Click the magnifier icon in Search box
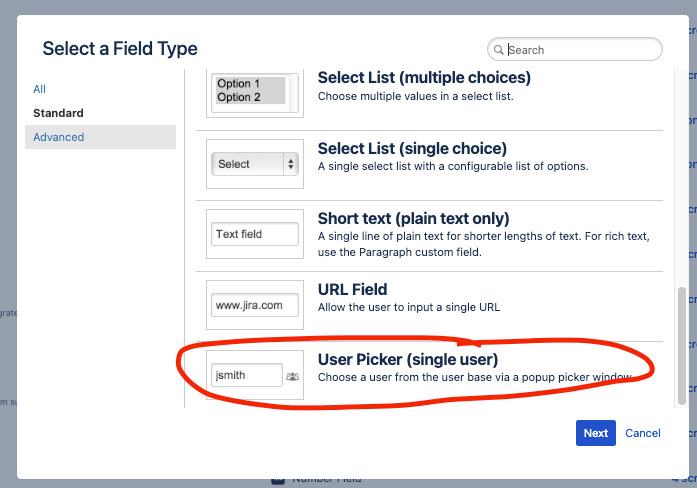This screenshot has height=488, width=697. [498, 49]
